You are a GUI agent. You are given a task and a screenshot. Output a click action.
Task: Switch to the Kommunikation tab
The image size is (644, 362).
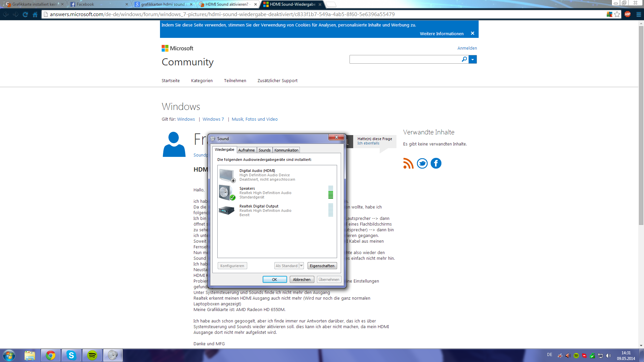coord(286,150)
